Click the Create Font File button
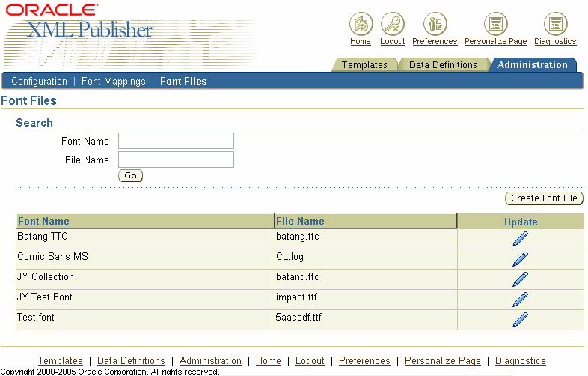588x376 pixels. (x=544, y=198)
